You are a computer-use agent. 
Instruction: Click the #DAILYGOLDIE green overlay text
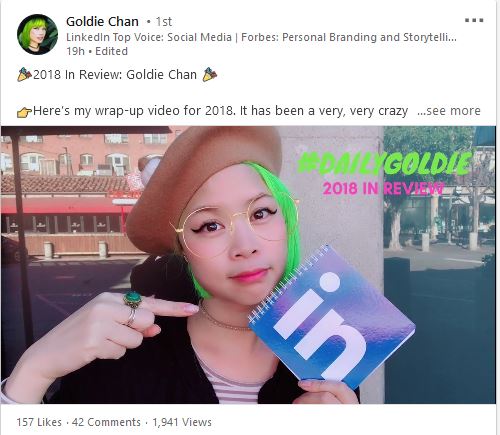pos(385,164)
